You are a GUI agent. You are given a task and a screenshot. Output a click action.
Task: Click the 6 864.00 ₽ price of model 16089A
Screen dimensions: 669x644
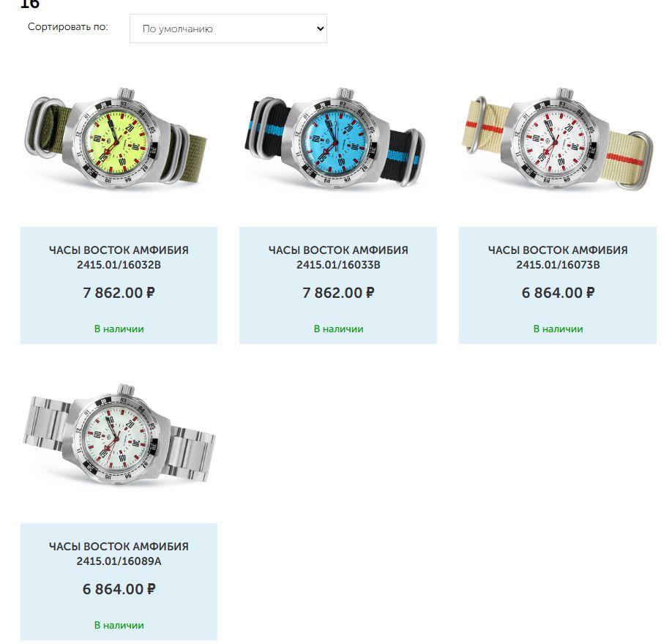point(119,589)
